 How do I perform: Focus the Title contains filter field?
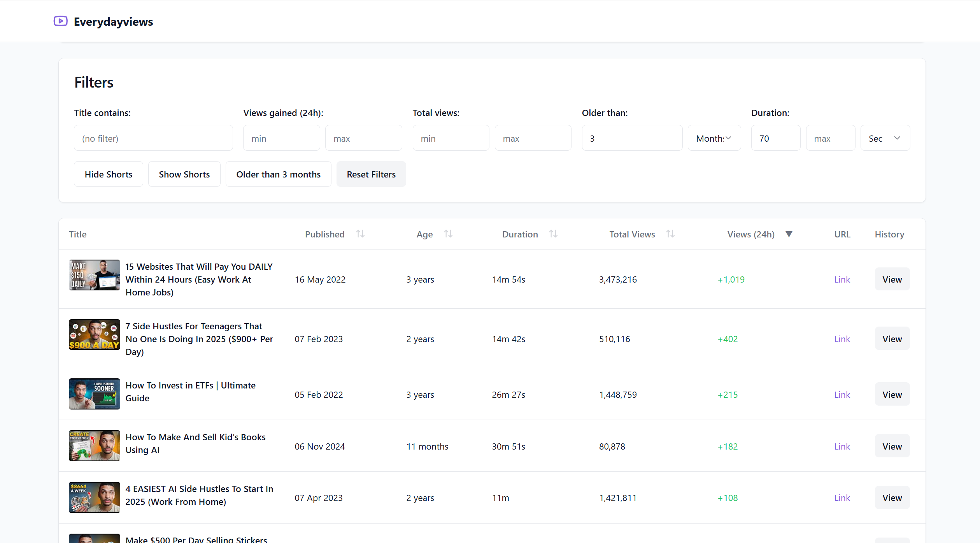[x=153, y=138]
